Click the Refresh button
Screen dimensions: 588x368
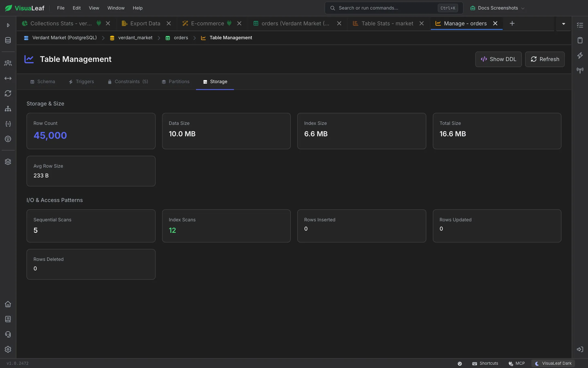545,59
